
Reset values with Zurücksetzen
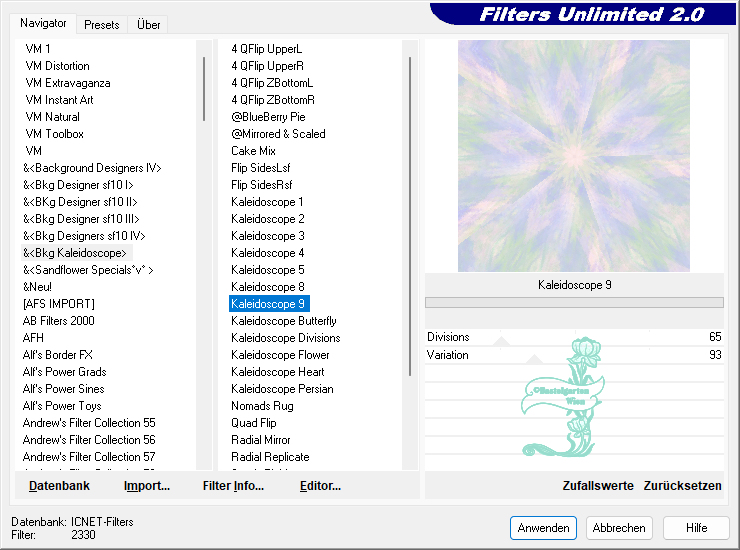682,486
